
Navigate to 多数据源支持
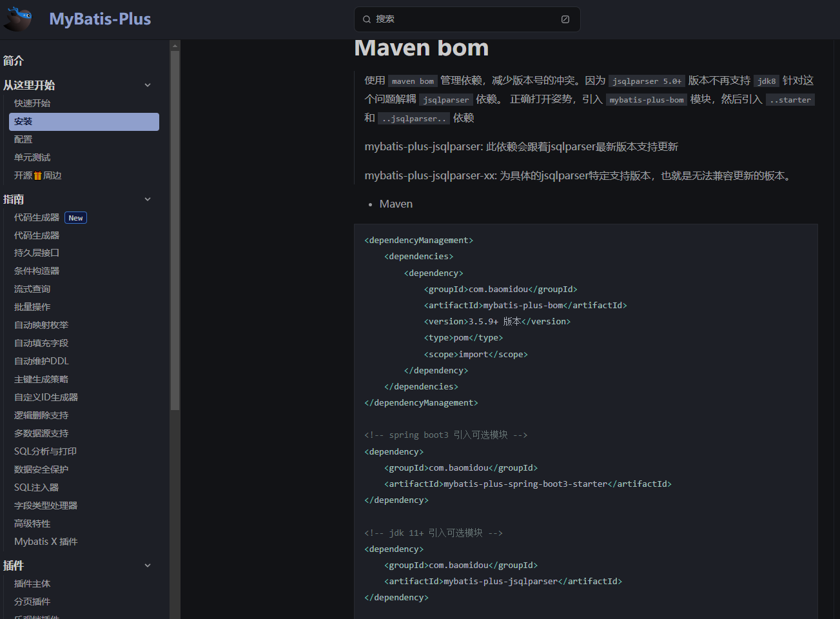coord(41,433)
